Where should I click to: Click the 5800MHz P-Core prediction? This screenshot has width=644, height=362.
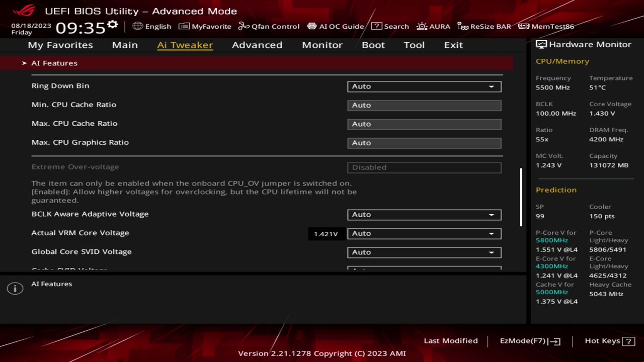click(x=552, y=240)
